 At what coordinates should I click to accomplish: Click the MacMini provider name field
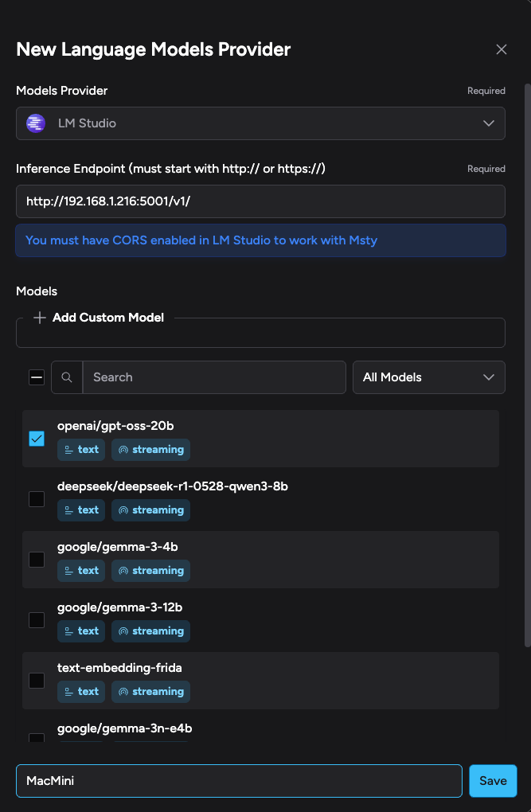pyautogui.click(x=239, y=781)
